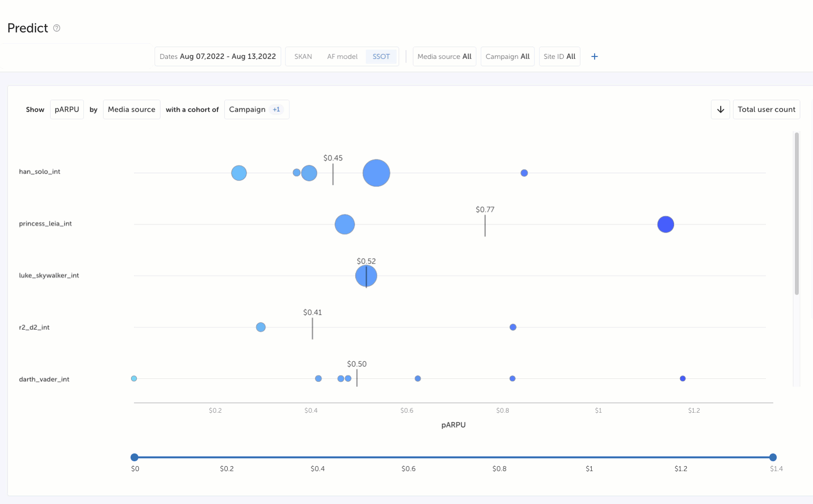The width and height of the screenshot is (813, 504).
Task: Click the darth_vader_int row label
Action: pyautogui.click(x=44, y=379)
